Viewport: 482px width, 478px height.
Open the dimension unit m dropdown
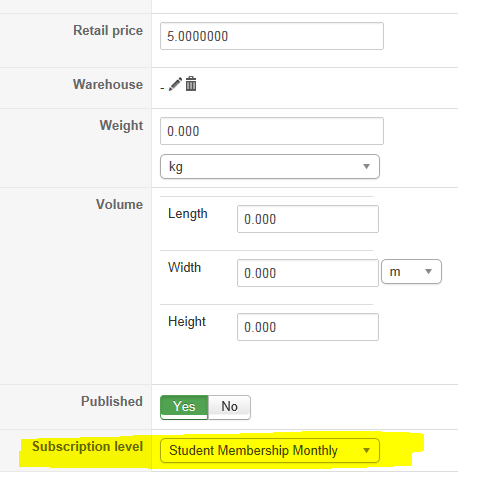[x=411, y=272]
